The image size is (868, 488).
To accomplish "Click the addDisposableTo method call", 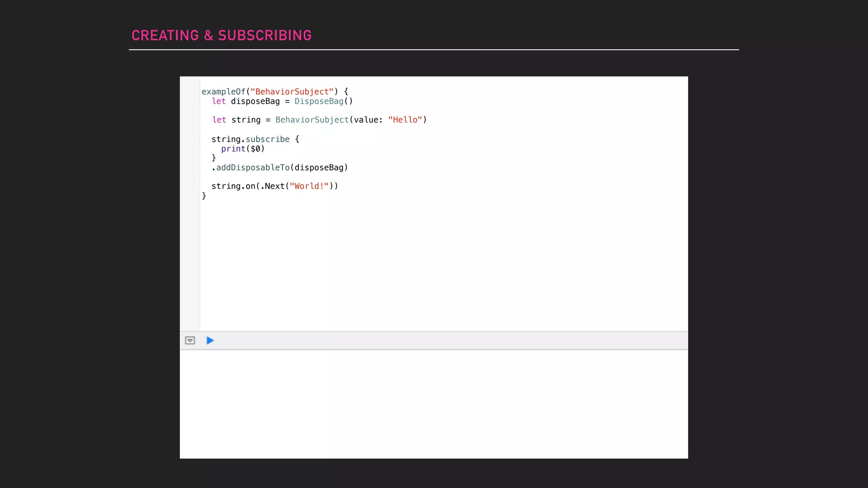I will [x=253, y=168].
